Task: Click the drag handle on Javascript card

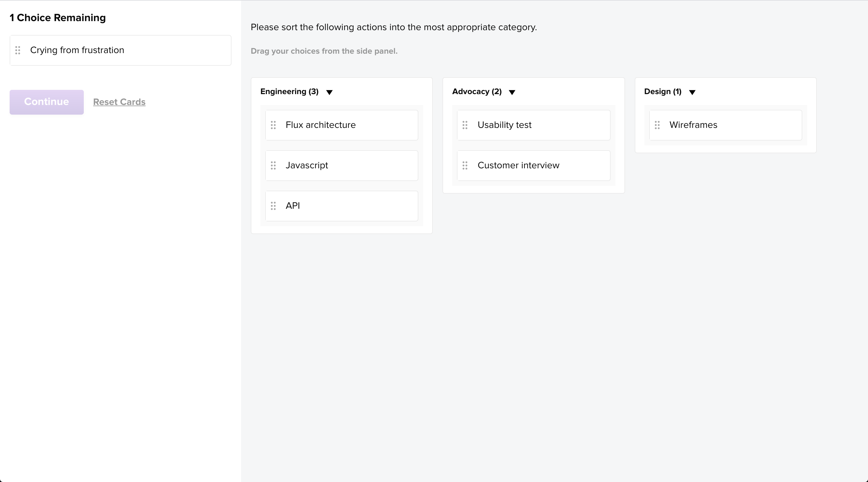Action: 273,166
